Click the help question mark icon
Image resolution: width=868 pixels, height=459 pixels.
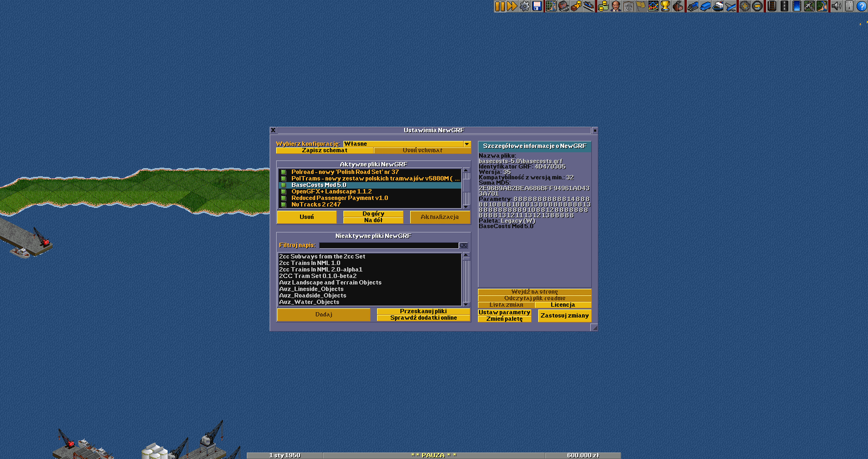(861, 6)
